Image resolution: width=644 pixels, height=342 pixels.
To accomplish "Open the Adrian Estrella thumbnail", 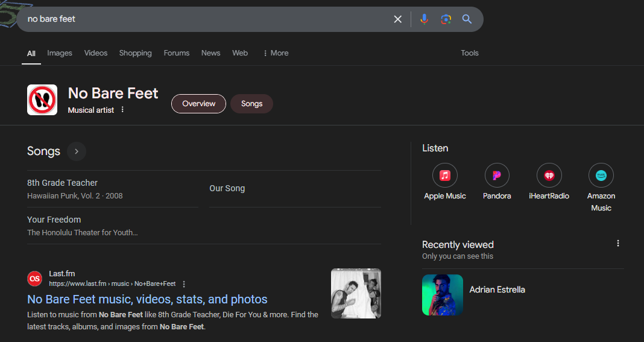I will point(443,295).
